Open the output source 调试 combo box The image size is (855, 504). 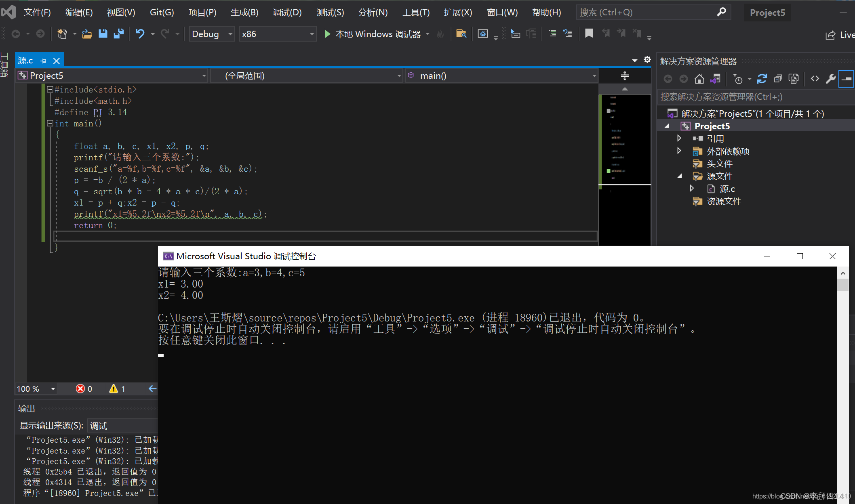point(123,426)
